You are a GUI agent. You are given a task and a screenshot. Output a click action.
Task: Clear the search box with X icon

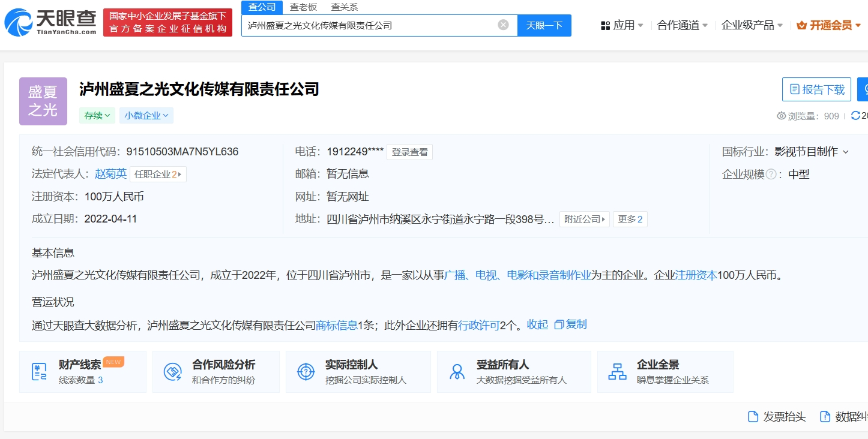(x=503, y=25)
